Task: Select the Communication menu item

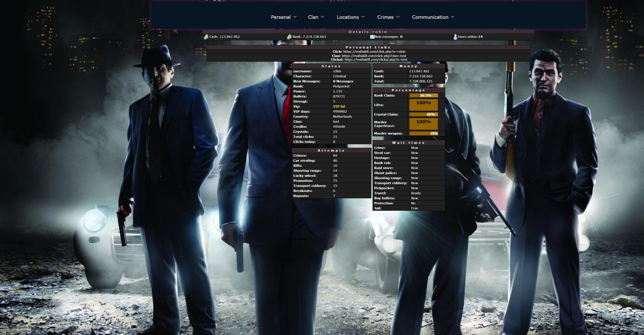Action: (x=430, y=17)
